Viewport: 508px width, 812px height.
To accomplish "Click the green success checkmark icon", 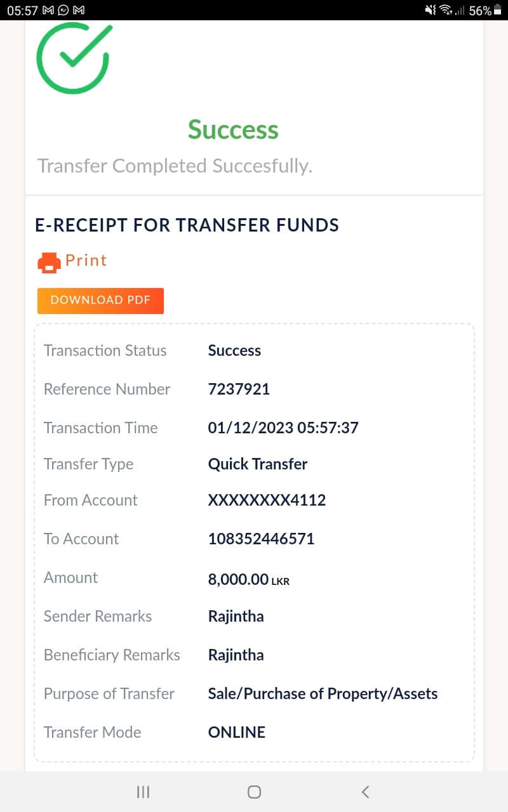I will coord(73,58).
